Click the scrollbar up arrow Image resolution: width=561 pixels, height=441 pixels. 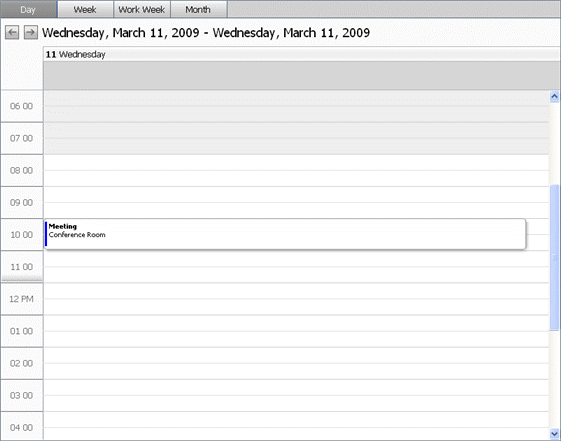tap(554, 96)
